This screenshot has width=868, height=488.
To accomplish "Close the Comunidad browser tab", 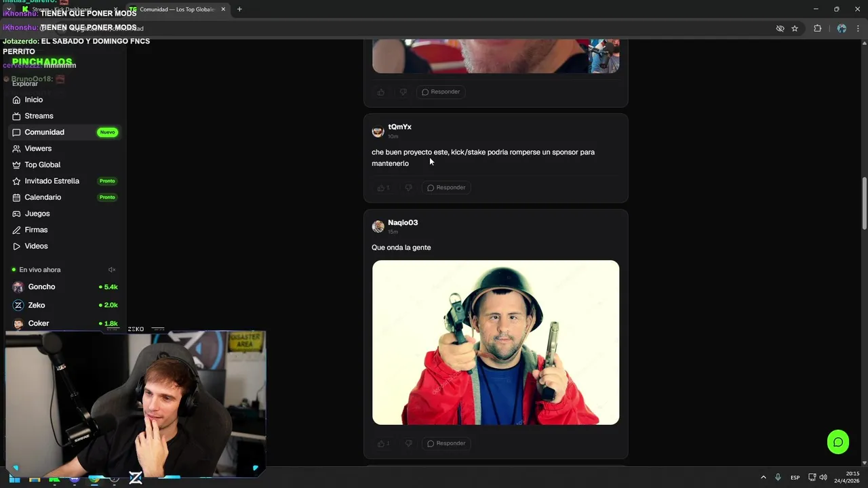I will (x=223, y=9).
